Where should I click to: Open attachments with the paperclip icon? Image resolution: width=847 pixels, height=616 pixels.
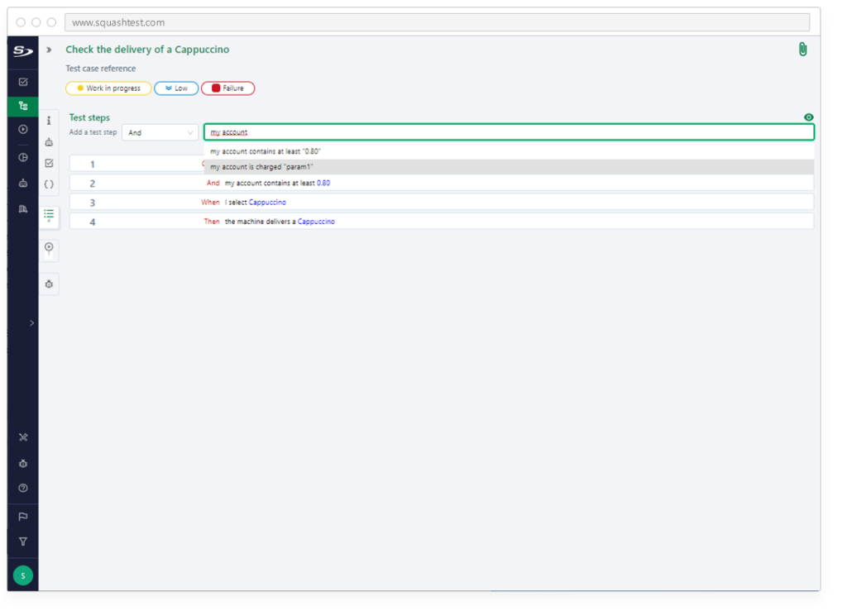[x=802, y=49]
